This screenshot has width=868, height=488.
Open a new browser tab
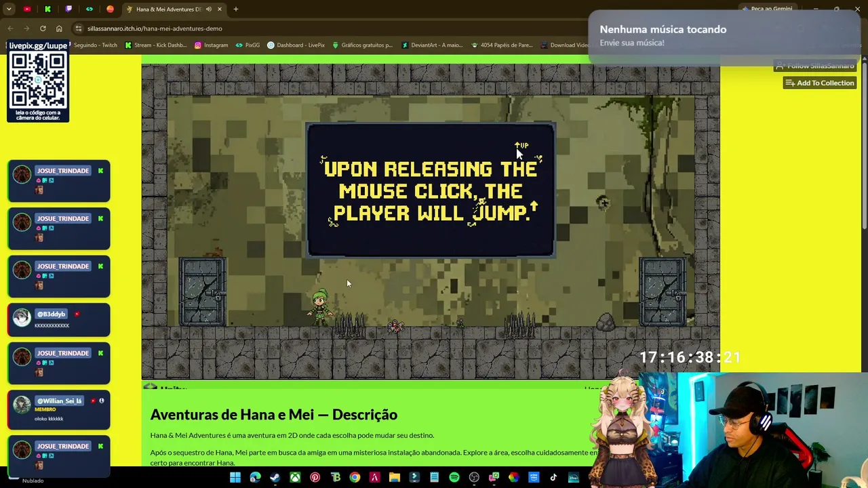pos(236,9)
